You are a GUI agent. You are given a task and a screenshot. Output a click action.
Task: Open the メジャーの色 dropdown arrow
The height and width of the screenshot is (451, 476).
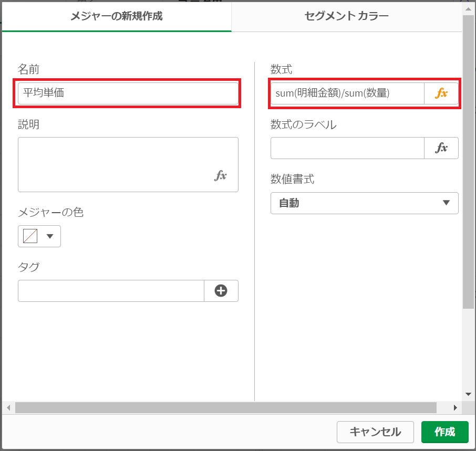(49, 236)
